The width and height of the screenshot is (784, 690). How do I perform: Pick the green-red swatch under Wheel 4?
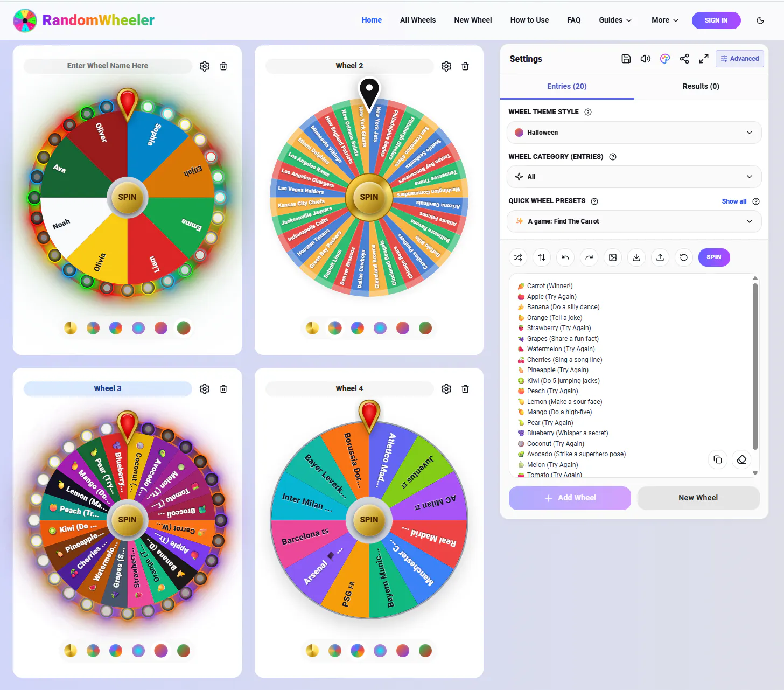(x=425, y=651)
